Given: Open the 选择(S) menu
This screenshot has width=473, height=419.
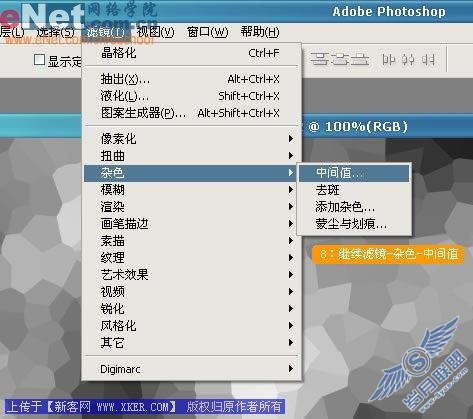Looking at the screenshot, I should tap(55, 32).
